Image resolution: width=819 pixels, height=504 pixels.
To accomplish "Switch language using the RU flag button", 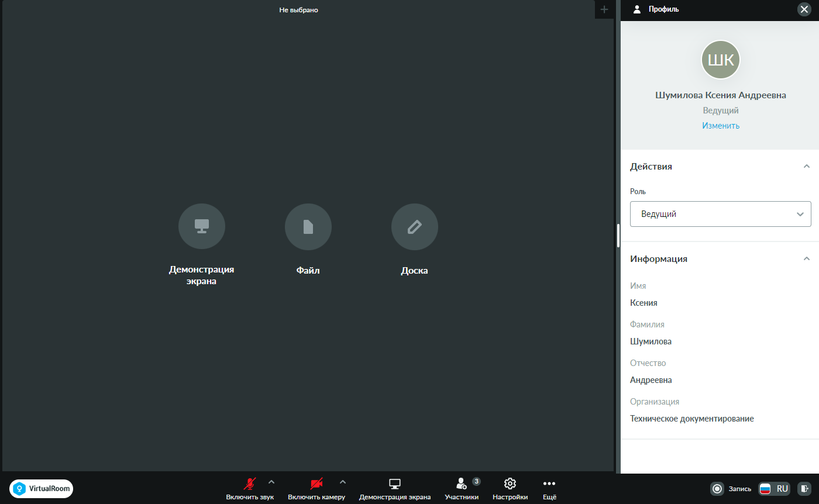I will (x=774, y=488).
